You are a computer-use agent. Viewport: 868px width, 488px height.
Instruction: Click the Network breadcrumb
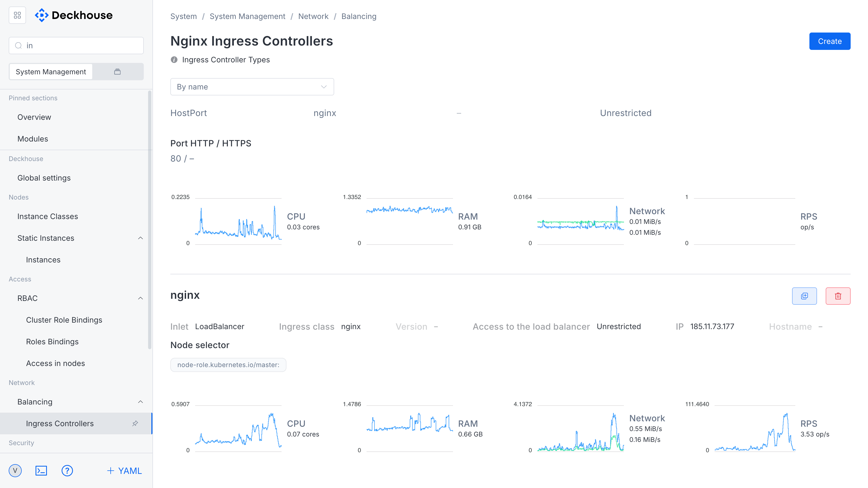click(x=313, y=16)
